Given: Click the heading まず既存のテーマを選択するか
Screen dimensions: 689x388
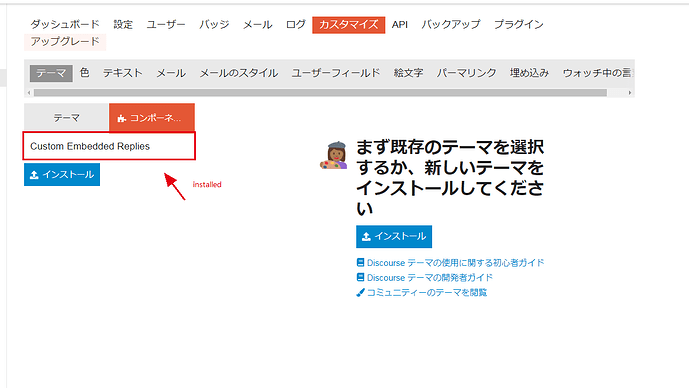Looking at the screenshot, I should point(450,178).
